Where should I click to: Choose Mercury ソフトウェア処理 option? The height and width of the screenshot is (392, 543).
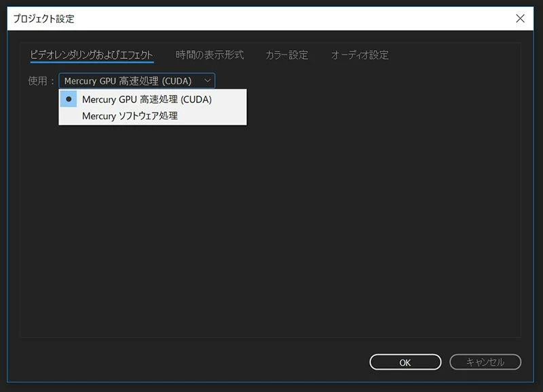[153, 116]
